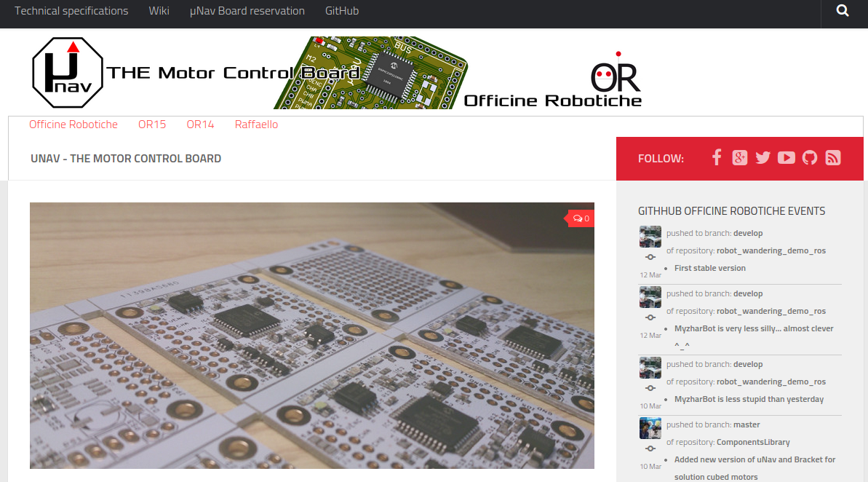The width and height of the screenshot is (868, 482).
Task: Open the search magnifier icon
Action: coord(842,10)
